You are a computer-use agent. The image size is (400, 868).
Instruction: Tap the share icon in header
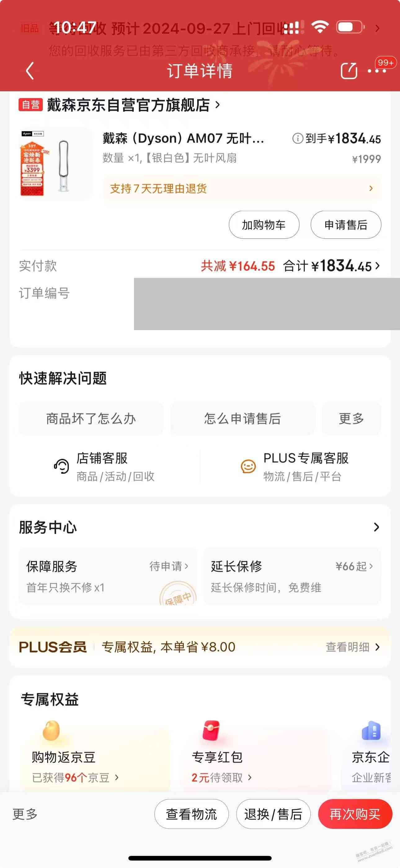pos(349,70)
